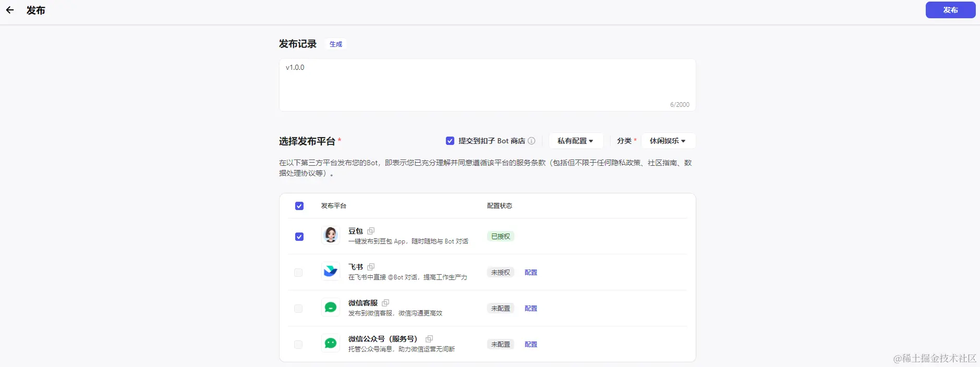This screenshot has width=980, height=367.
Task: Click the 豆包 platform name
Action: tap(356, 231)
